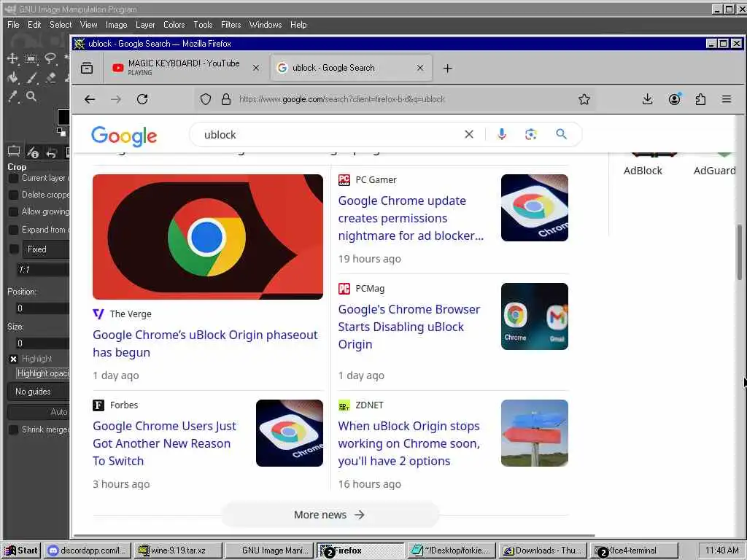Click the Firefox list all tabs icon
747x560 pixels.
click(87, 68)
